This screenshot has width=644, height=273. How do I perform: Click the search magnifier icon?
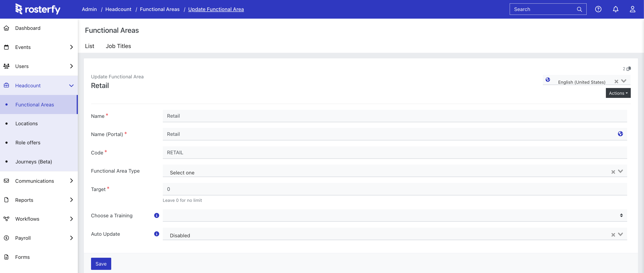[579, 9]
